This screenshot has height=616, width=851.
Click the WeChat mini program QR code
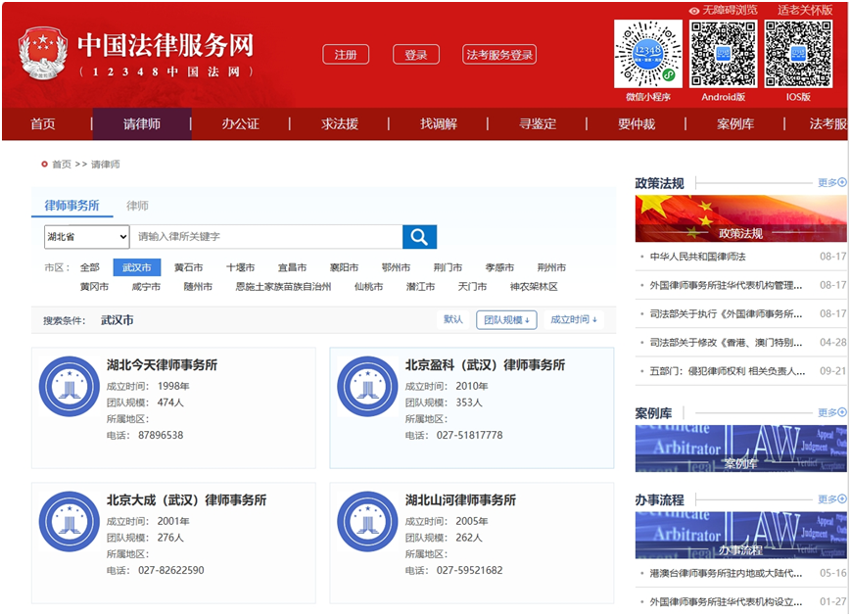tap(648, 54)
